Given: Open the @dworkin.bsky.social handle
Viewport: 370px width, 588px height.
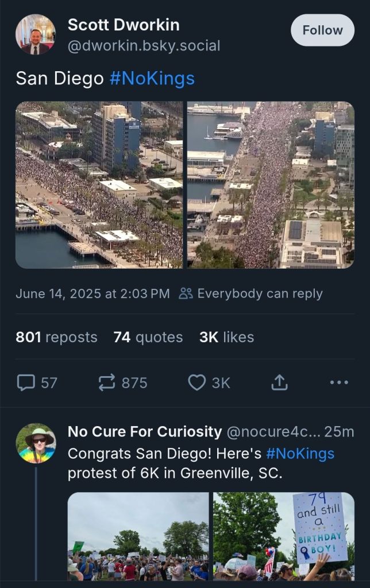Looking at the screenshot, I should pos(144,45).
